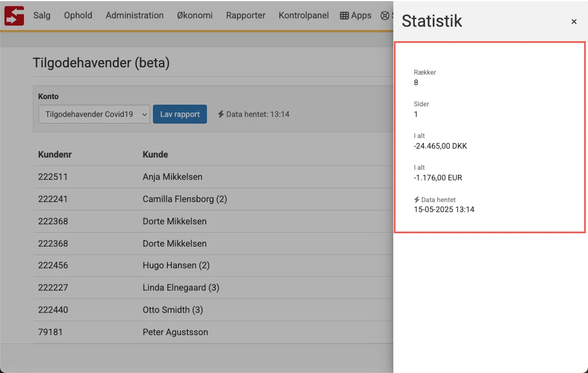Click the circled icon beside Apps

point(384,15)
